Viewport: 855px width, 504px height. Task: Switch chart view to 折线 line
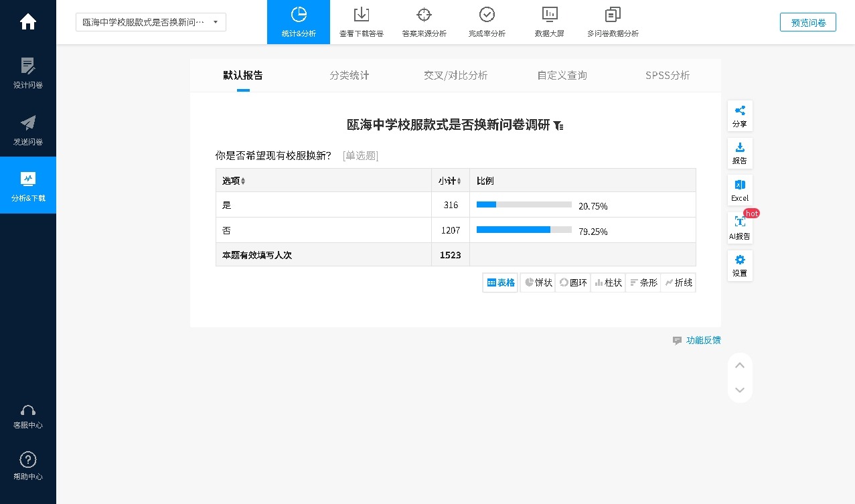[x=678, y=282]
